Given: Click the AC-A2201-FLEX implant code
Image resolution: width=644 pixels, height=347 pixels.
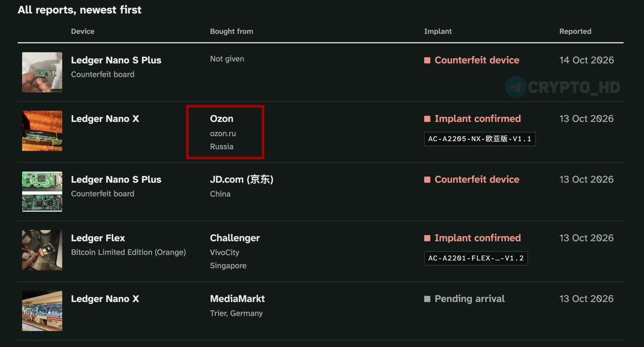Looking at the screenshot, I should point(476,258).
